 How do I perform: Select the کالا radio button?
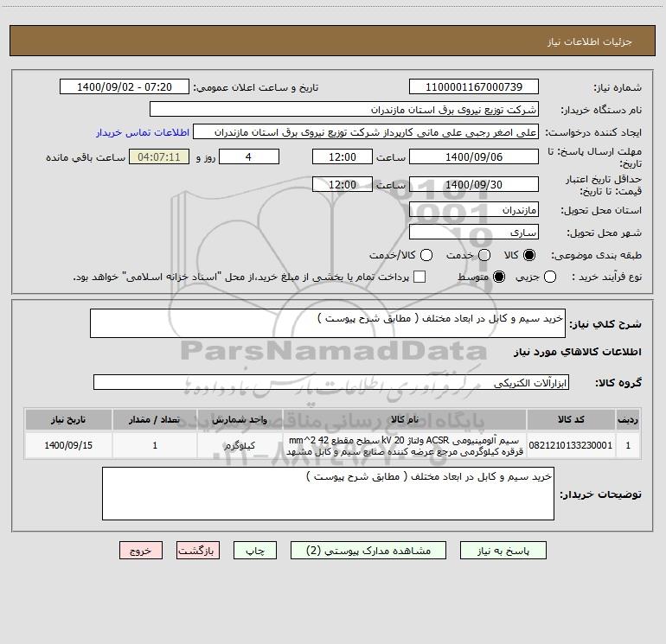point(529,255)
